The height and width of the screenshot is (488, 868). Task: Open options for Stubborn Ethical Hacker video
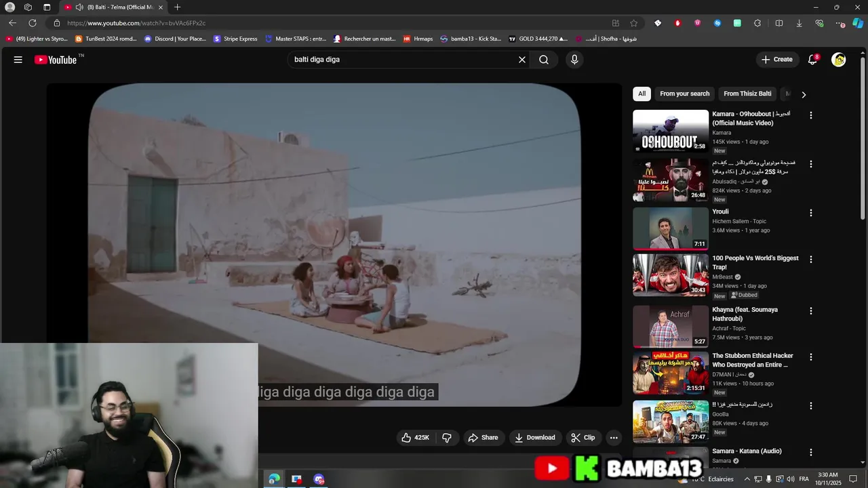coord(810,357)
